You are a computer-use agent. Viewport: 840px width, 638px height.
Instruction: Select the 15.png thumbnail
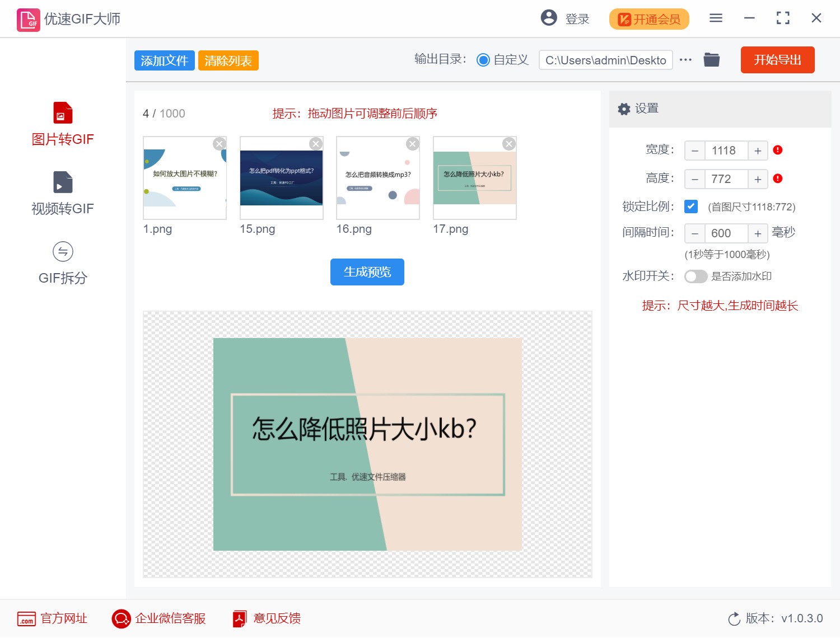[x=282, y=178]
